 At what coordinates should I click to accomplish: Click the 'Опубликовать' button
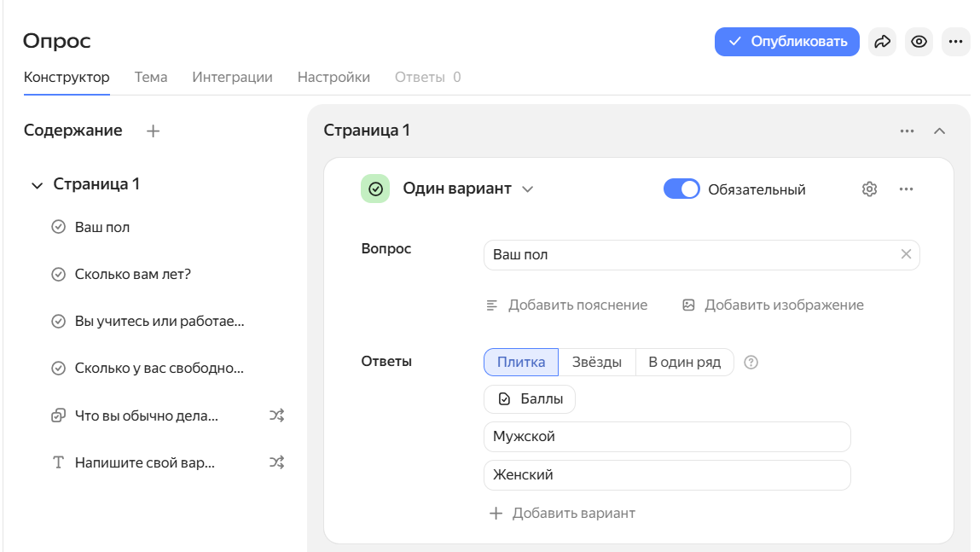click(x=786, y=42)
